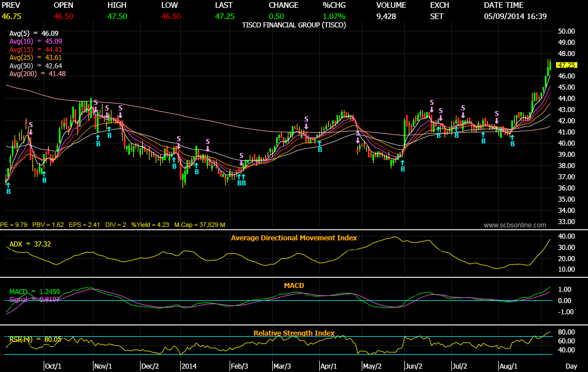Viewport: 588px width, 372px height.
Task: Select the DIV = 2 entry
Action: click(x=115, y=225)
